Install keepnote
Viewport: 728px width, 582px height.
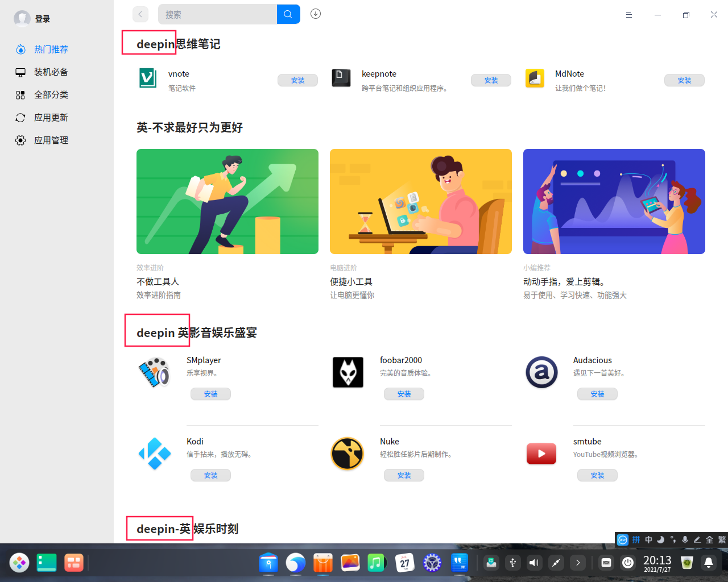(491, 81)
